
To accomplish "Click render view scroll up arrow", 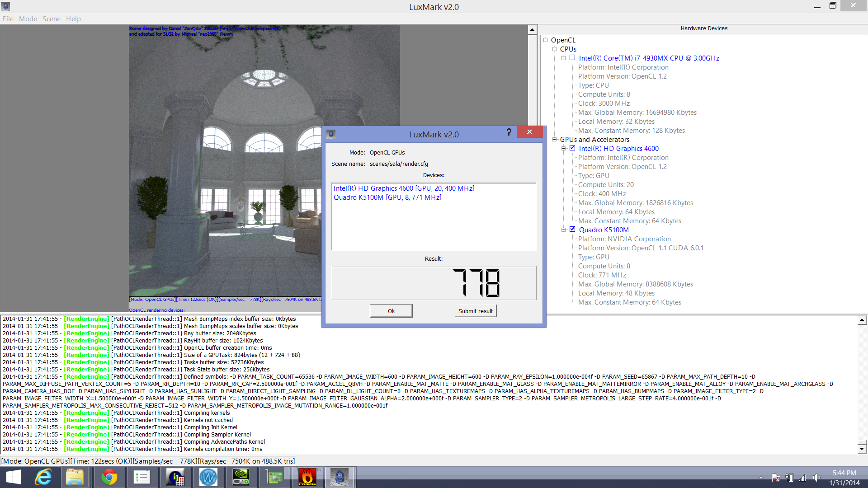I will (x=532, y=30).
